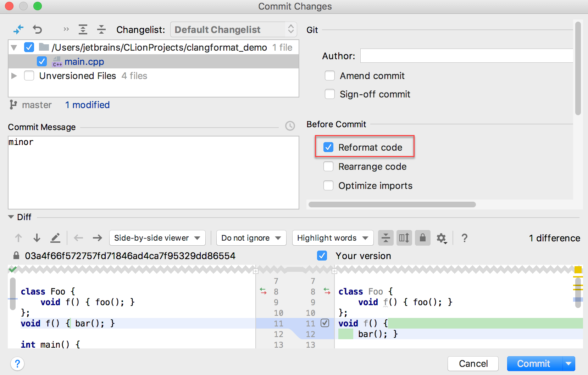588x375 pixels.
Task: Enable the Amend commit checkbox
Action: tap(330, 75)
